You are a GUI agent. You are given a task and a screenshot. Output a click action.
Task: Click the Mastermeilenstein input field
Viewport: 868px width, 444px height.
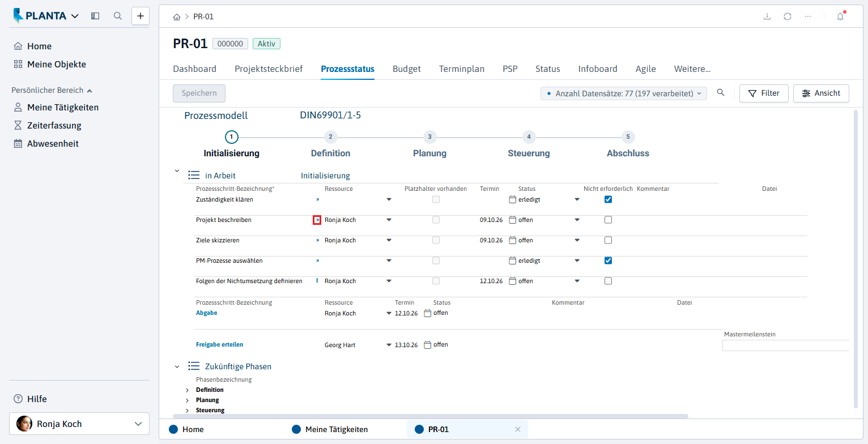click(x=786, y=345)
